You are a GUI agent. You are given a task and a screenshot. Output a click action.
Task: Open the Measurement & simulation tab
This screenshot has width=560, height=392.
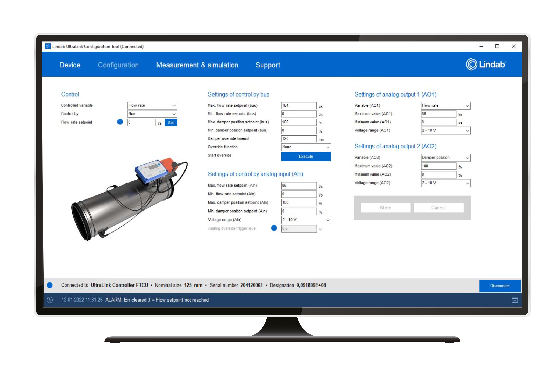[x=197, y=65]
